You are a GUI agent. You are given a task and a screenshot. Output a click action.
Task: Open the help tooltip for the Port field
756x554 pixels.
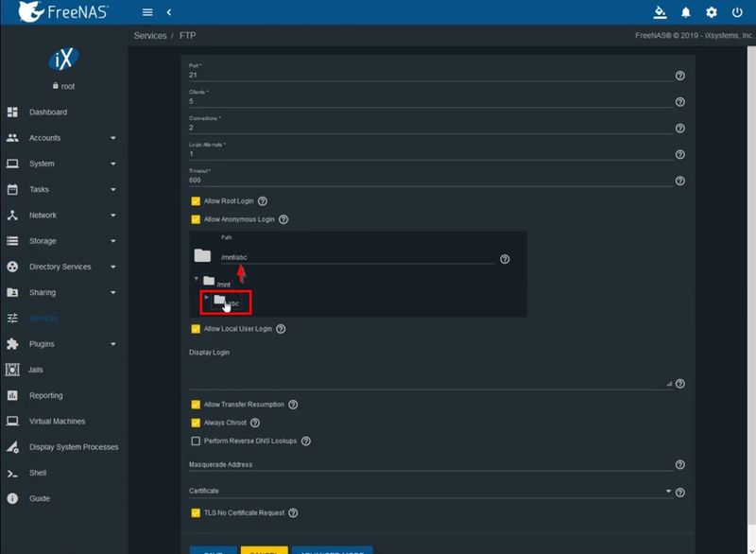679,75
